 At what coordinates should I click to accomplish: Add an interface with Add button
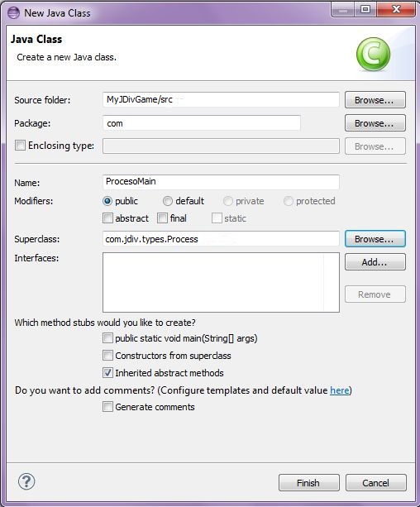pyautogui.click(x=375, y=262)
